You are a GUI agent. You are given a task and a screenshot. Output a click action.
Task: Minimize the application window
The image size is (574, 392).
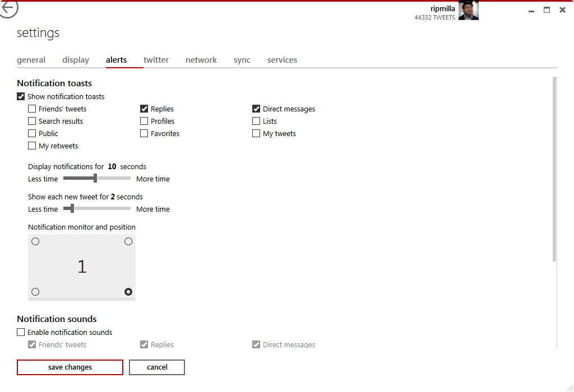coord(531,10)
